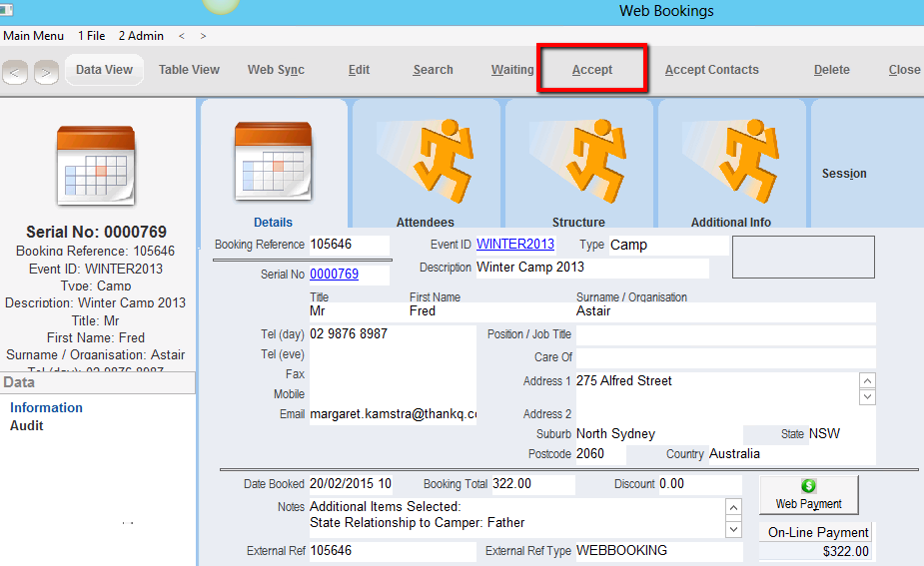Click the Notes scroll down arrow
924x566 pixels.
coord(733,529)
